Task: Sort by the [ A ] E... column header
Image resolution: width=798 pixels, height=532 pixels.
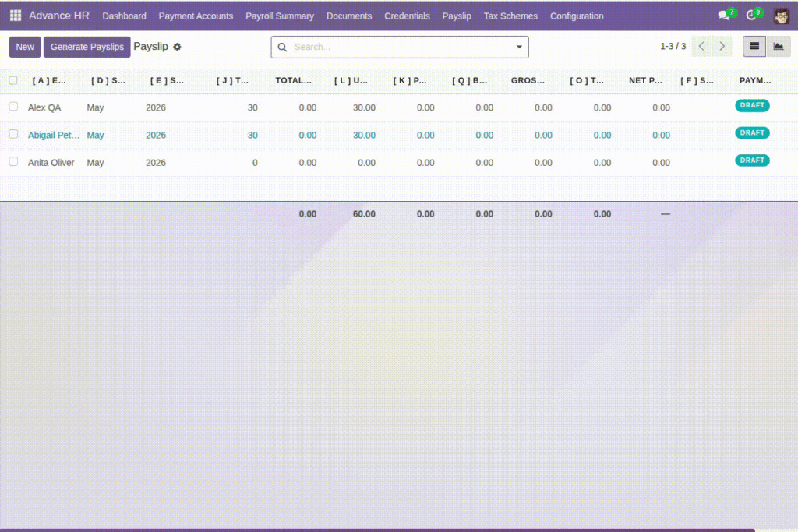Action: pos(49,80)
